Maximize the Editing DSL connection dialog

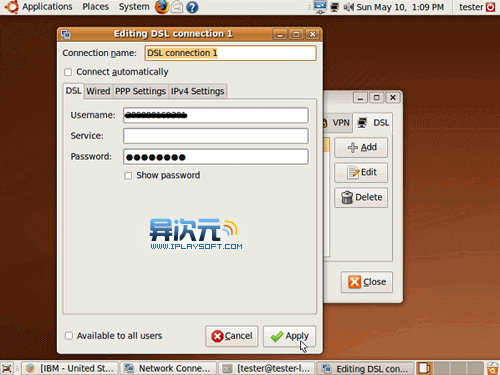(x=296, y=34)
